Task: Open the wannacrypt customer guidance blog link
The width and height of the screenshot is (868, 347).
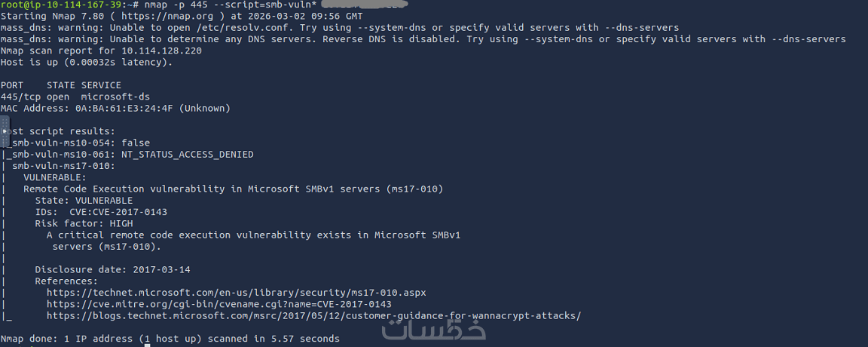Action: coord(313,316)
